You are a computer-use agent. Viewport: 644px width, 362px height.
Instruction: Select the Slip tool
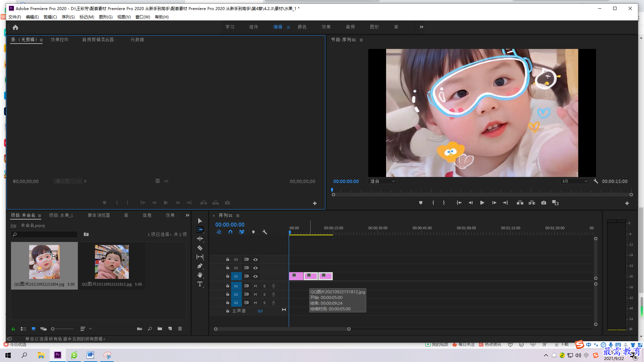click(x=200, y=257)
